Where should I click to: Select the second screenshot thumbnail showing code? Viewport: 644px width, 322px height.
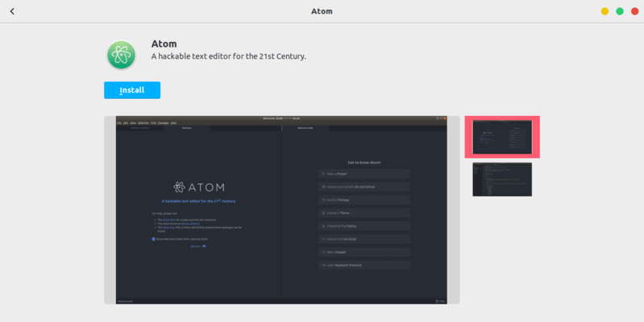502,180
